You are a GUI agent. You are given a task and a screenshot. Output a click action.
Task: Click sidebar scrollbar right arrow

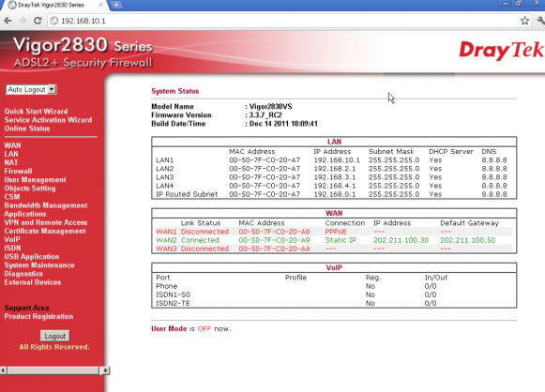coord(105,370)
